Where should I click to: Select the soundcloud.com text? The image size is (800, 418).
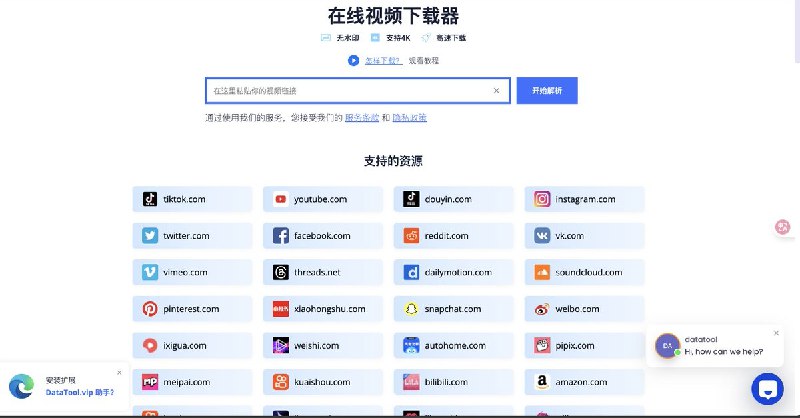(589, 272)
